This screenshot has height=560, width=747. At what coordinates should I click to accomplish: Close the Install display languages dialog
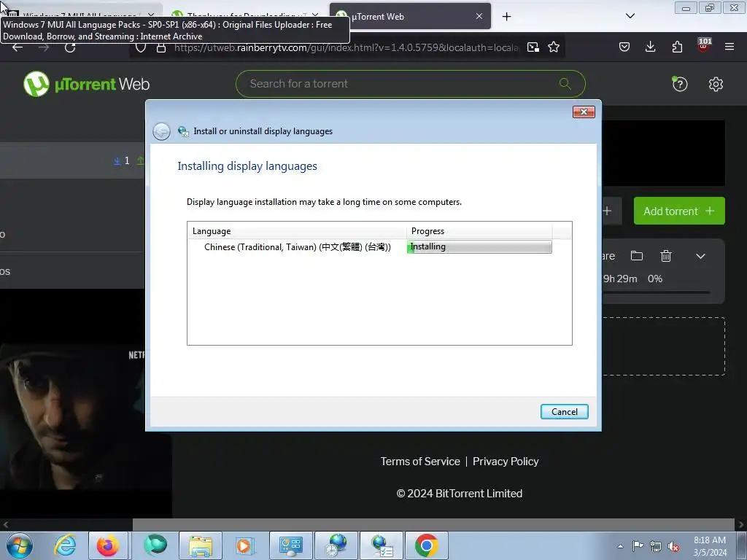pos(584,112)
